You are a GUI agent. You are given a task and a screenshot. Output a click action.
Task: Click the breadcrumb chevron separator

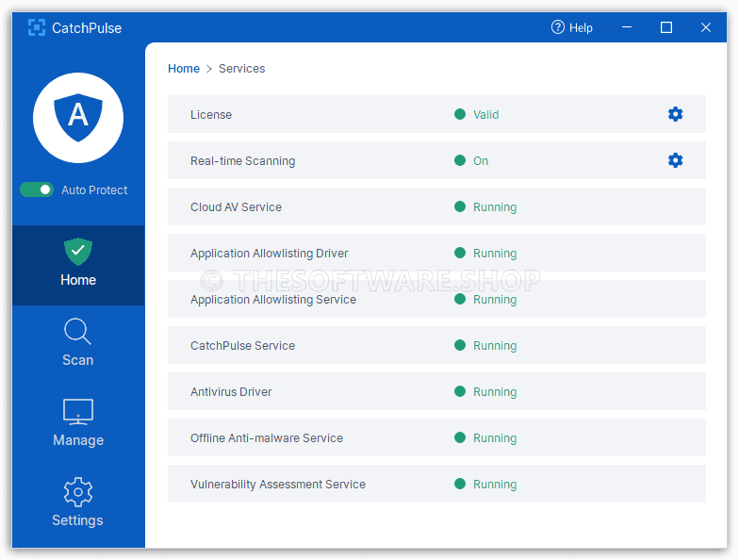pos(209,69)
